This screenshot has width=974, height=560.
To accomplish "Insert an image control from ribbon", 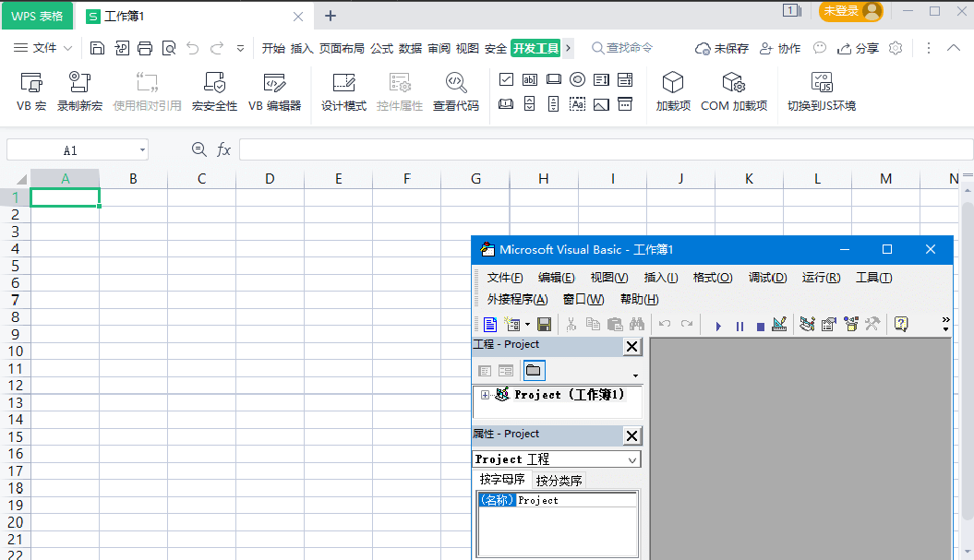I will (x=601, y=103).
